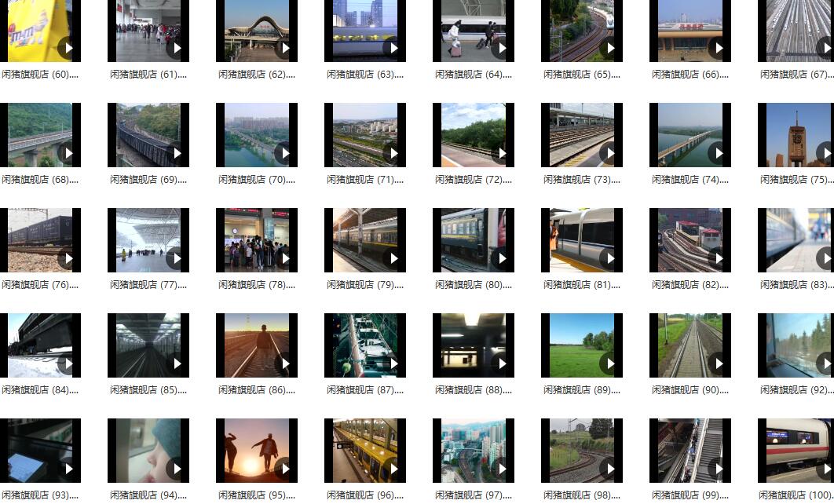
Task: Click play icon on 闲猪旗舰店 (70) video
Action: point(285,153)
